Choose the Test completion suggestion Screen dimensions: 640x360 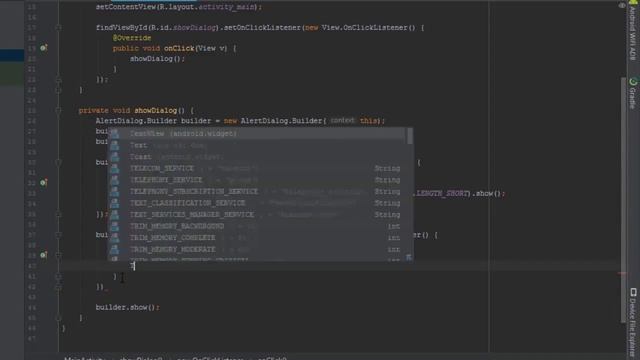tap(257, 145)
